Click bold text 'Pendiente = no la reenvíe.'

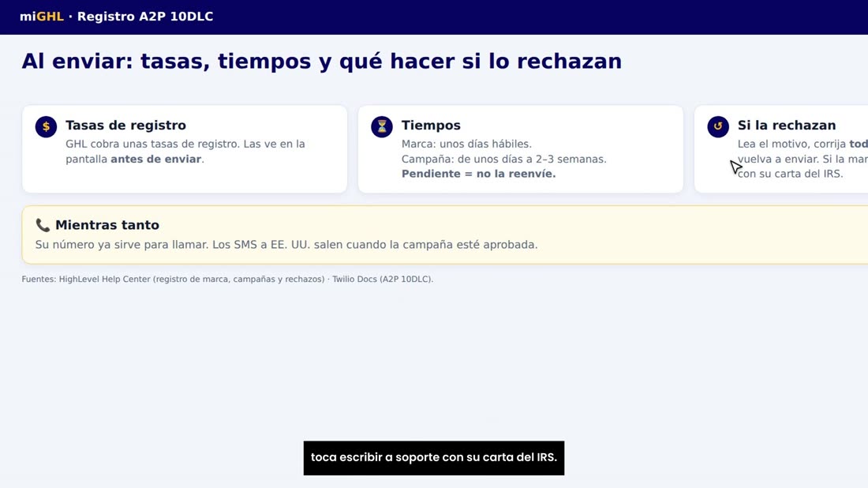(x=478, y=174)
